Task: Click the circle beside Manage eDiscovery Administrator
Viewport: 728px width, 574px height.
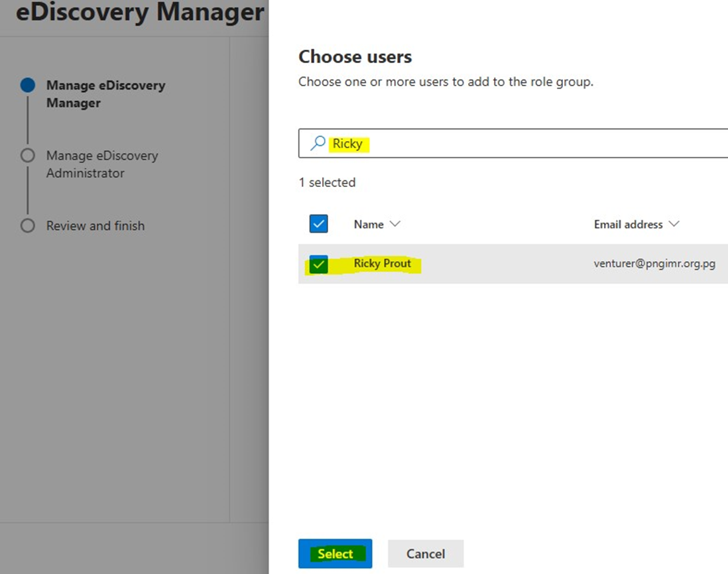Action: (27, 156)
